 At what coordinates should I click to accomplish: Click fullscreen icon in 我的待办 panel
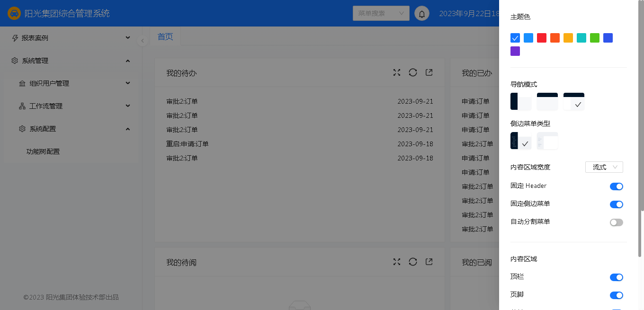tap(397, 72)
